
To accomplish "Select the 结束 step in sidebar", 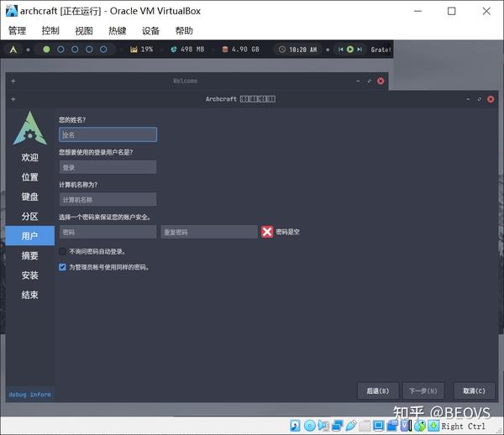I will point(30,295).
